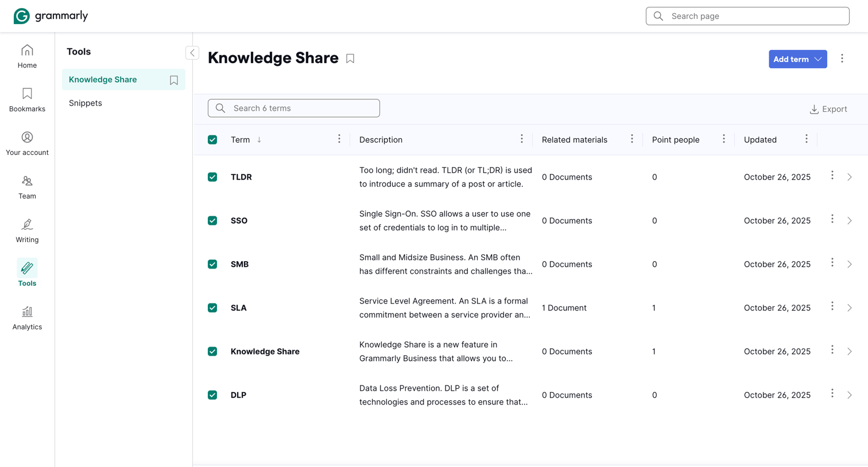Open Tools section in sidebar
868x467 pixels.
point(27,273)
